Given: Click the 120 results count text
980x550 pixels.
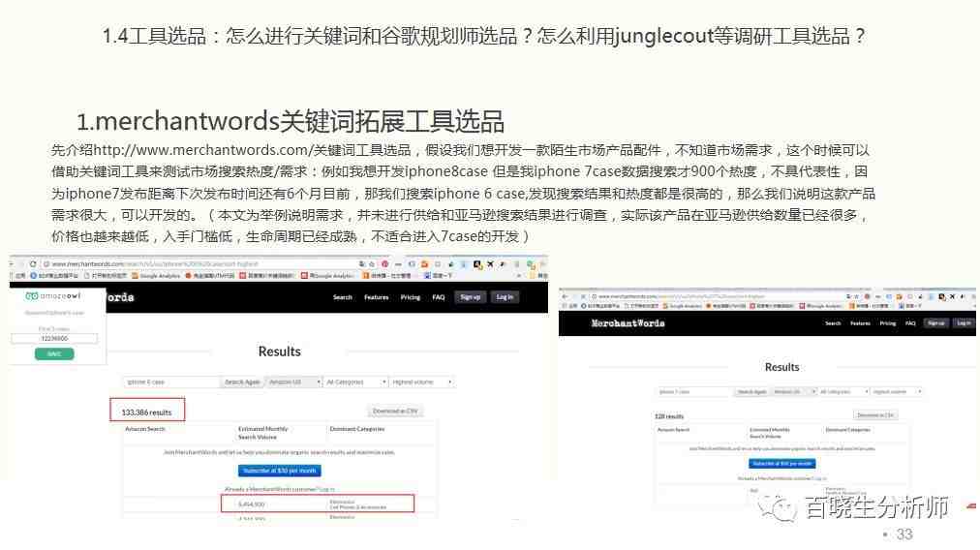Looking at the screenshot, I should tap(669, 416).
